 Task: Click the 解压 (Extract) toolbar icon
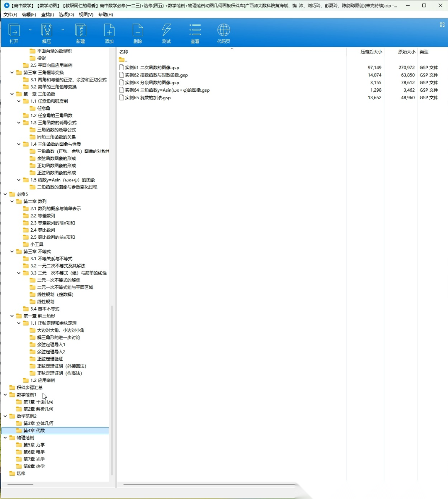click(46, 33)
